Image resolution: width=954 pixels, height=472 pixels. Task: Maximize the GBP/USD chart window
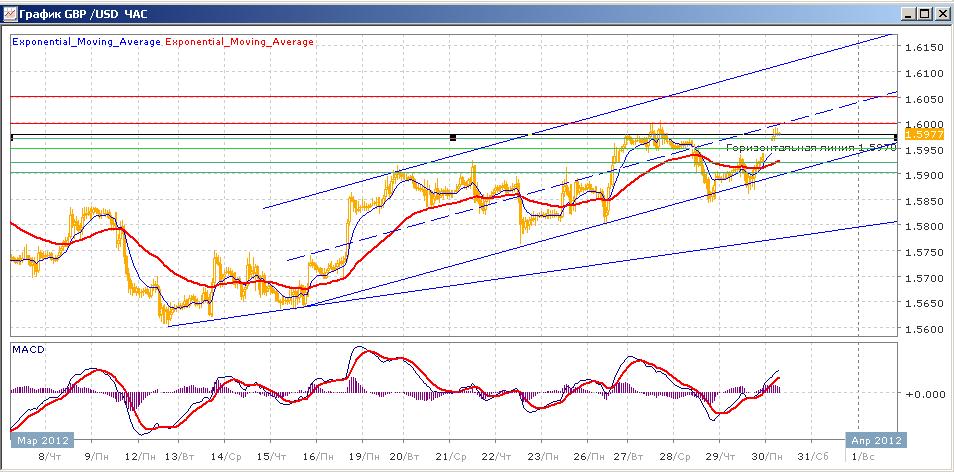pos(924,14)
